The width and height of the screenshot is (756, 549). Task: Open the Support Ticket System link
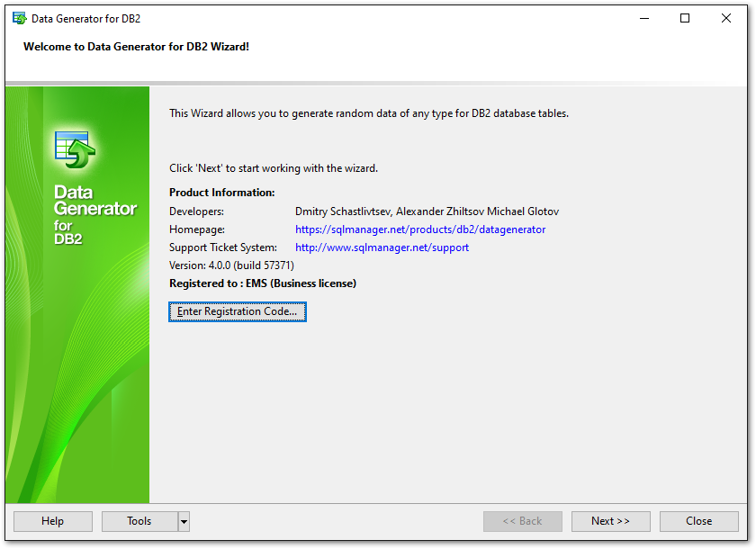point(382,247)
